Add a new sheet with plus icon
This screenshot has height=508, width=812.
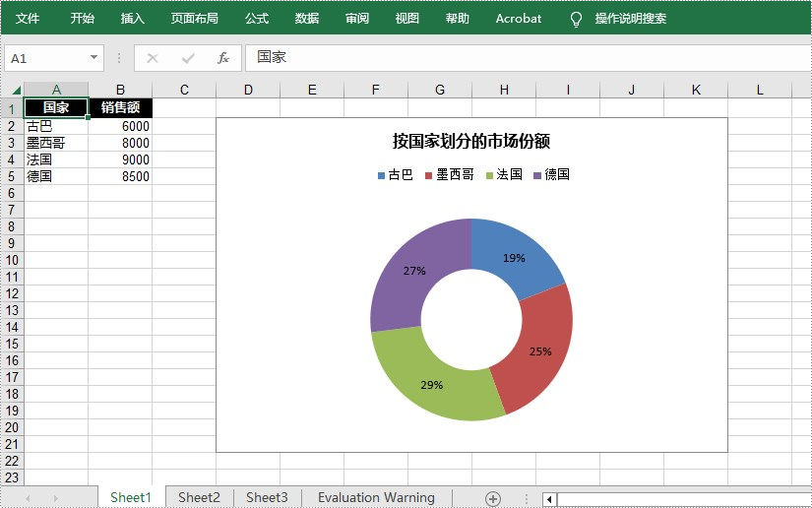(493, 499)
